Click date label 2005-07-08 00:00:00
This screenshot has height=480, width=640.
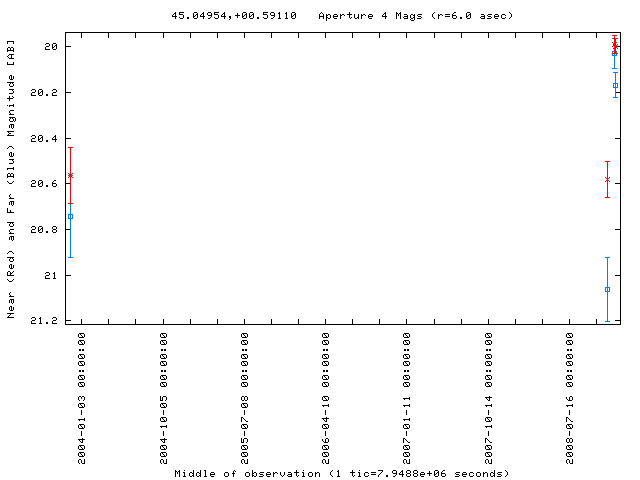pos(244,398)
